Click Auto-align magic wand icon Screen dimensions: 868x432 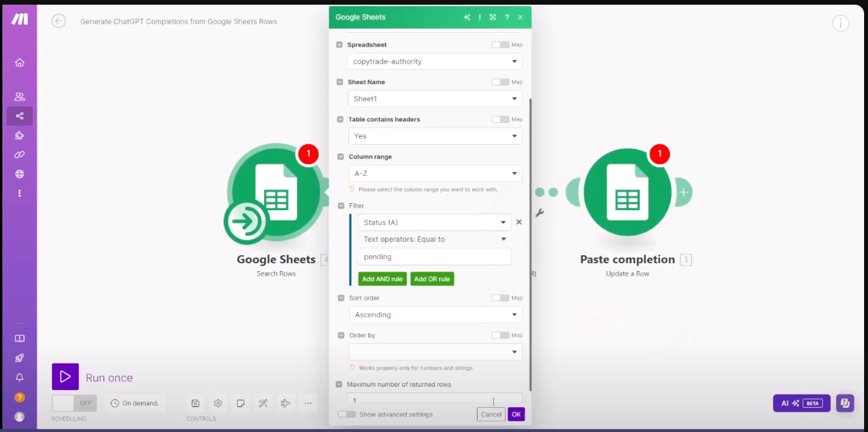(x=263, y=403)
